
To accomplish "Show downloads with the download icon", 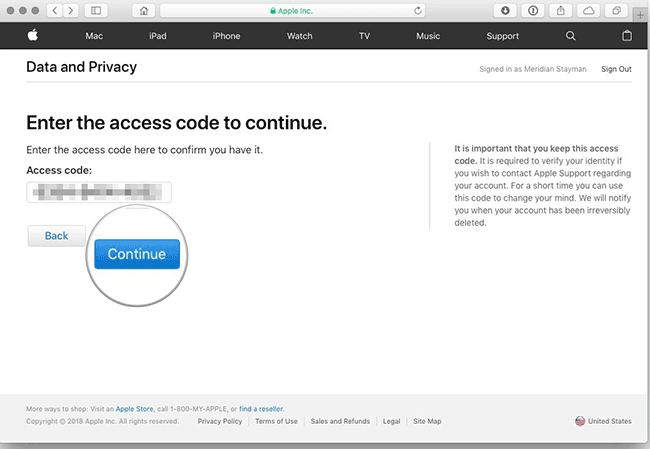I will (505, 11).
